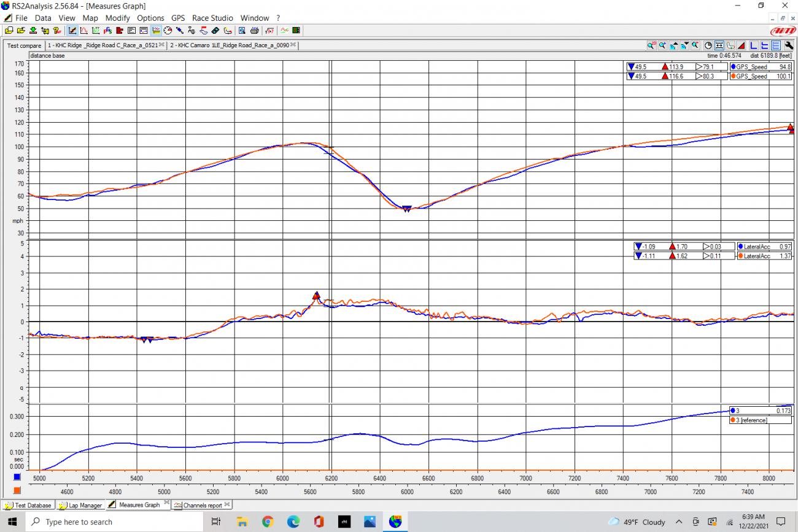Switch to the Test Database tab
Viewport: 798px width, 532px height.
[x=29, y=505]
